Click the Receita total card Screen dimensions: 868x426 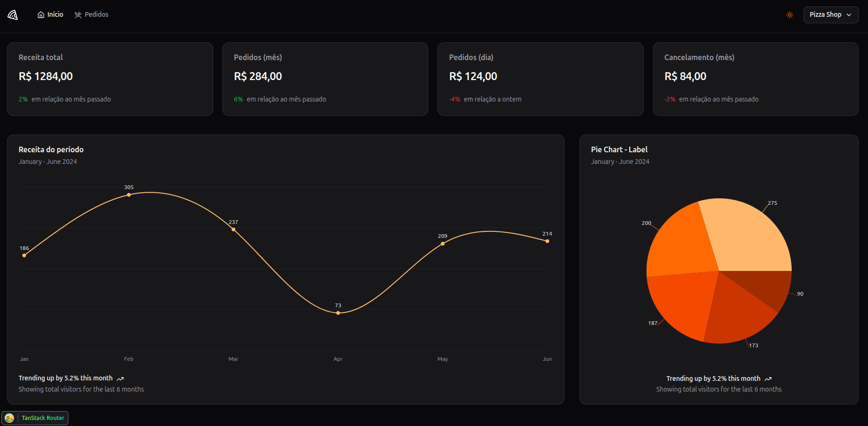(x=110, y=79)
